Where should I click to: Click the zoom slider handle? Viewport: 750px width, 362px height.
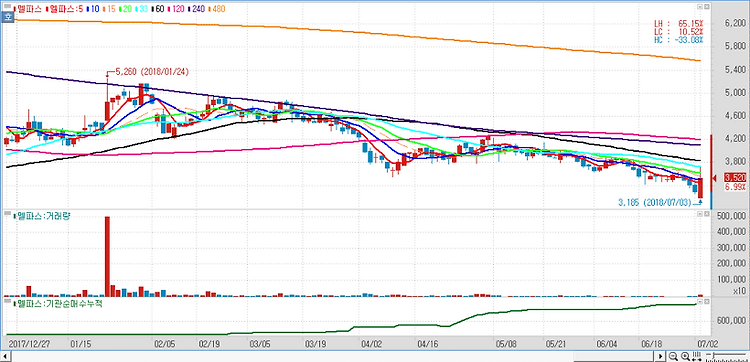click(714, 356)
